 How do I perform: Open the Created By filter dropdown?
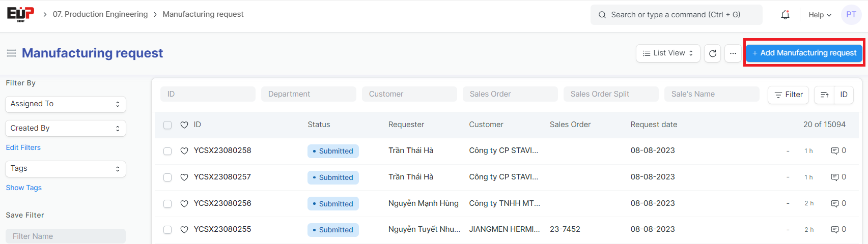click(65, 129)
